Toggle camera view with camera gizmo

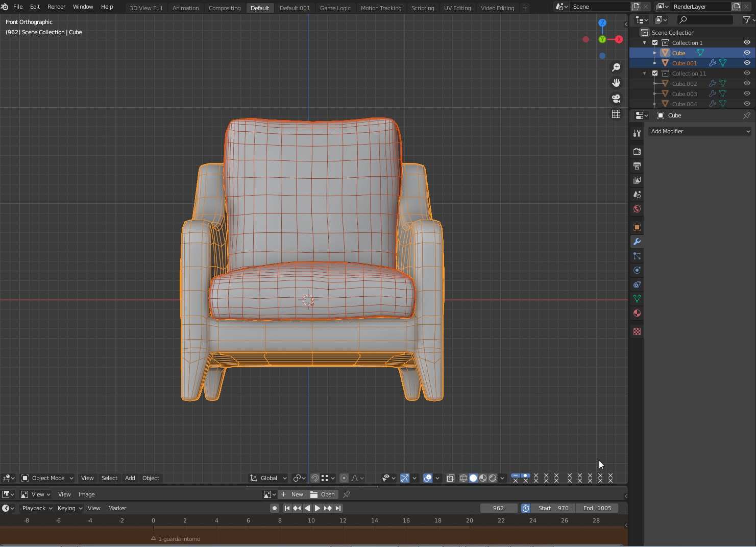616,99
